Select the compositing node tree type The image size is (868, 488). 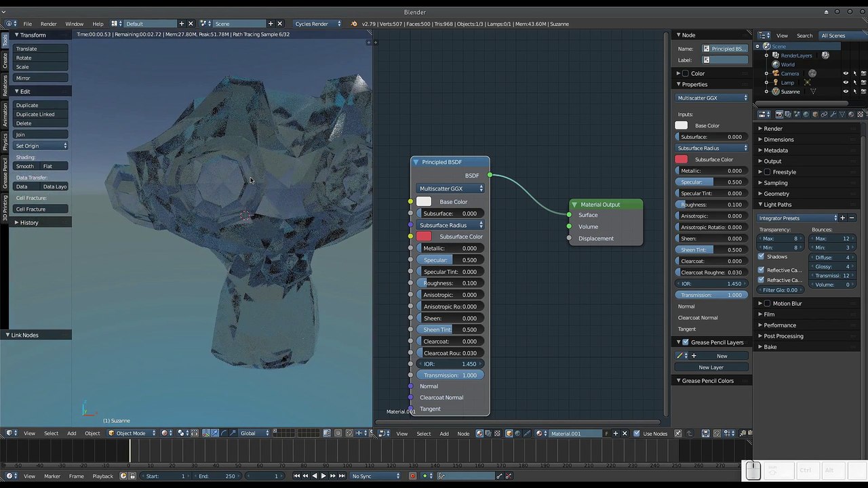point(488,434)
